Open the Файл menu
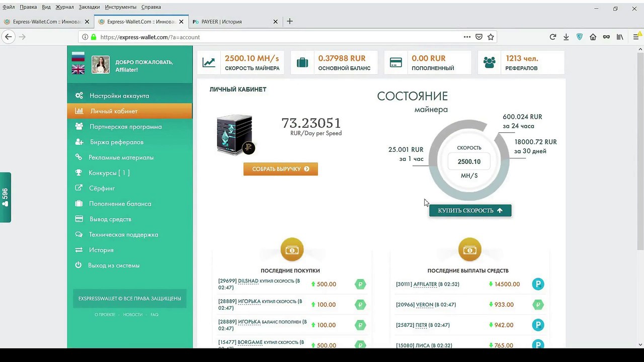Screen dimensions: 644x362 (x=9, y=7)
